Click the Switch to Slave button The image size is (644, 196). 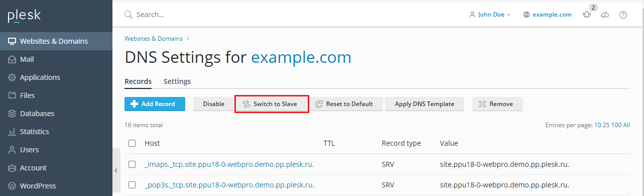click(x=271, y=104)
